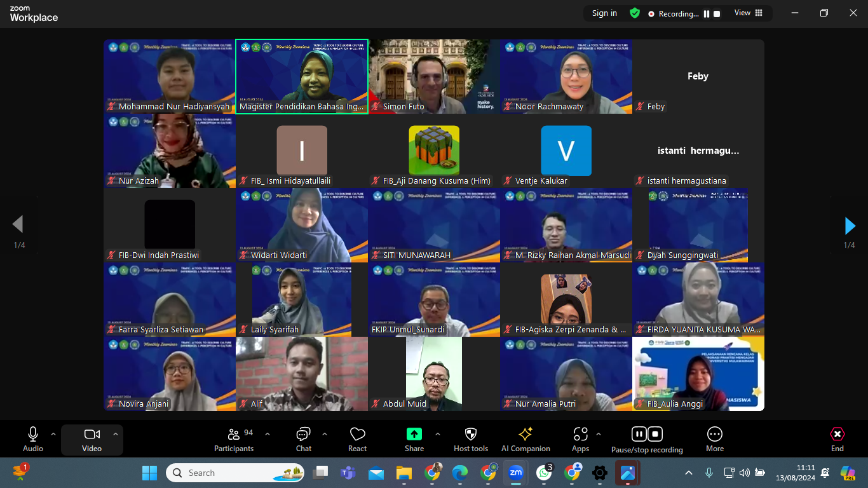Expand the Share options arrow
Image resolution: width=868 pixels, height=488 pixels.
[438, 434]
